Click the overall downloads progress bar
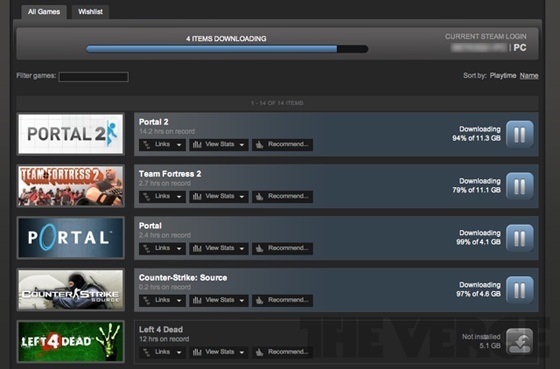The height and width of the screenshot is (369, 560). (x=227, y=49)
